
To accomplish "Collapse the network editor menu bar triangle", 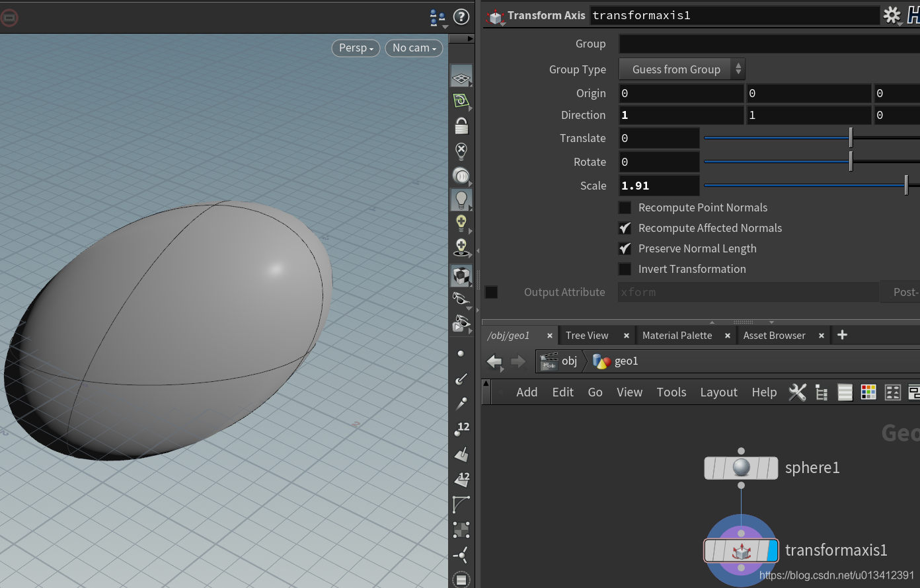I will (486, 383).
